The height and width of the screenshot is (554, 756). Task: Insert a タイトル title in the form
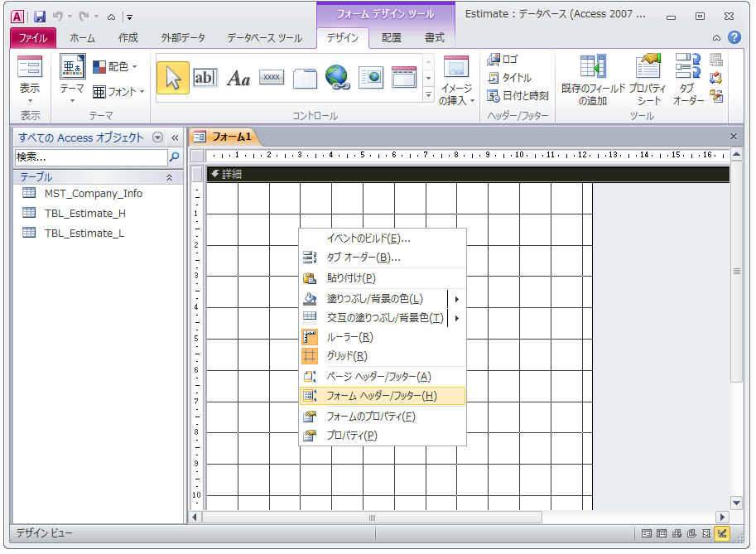pyautogui.click(x=509, y=78)
